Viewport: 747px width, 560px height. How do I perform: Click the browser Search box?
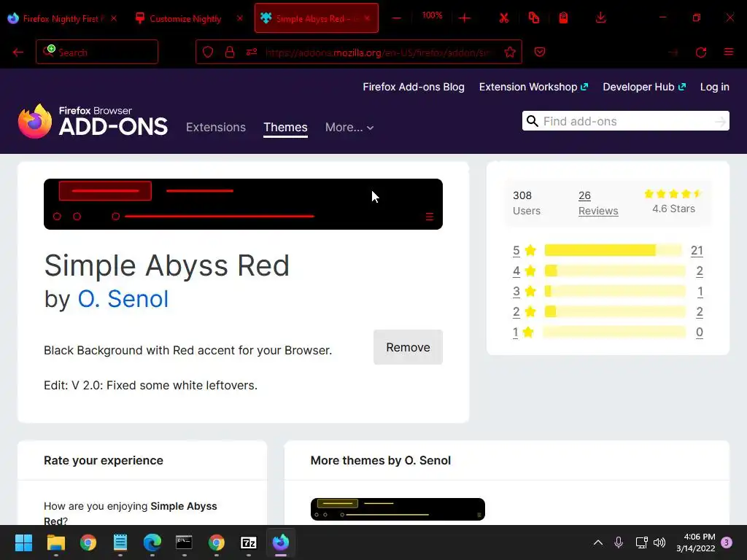(x=97, y=52)
